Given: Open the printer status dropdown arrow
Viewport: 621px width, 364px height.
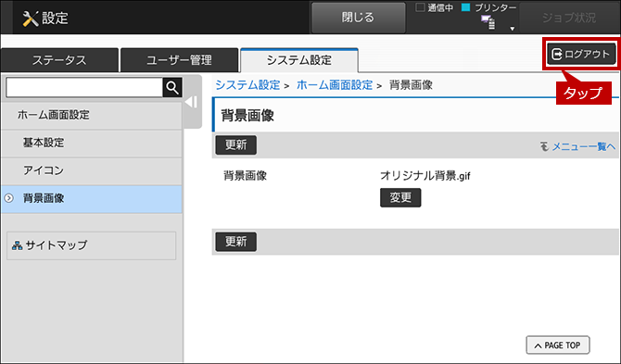Looking at the screenshot, I should click(x=512, y=29).
